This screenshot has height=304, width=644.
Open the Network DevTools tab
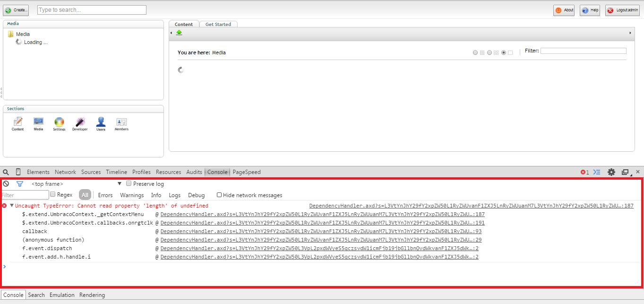click(x=65, y=172)
